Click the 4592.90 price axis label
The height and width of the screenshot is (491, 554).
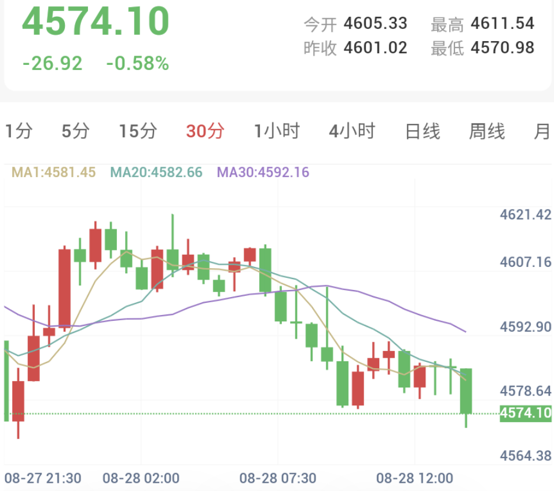point(525,327)
